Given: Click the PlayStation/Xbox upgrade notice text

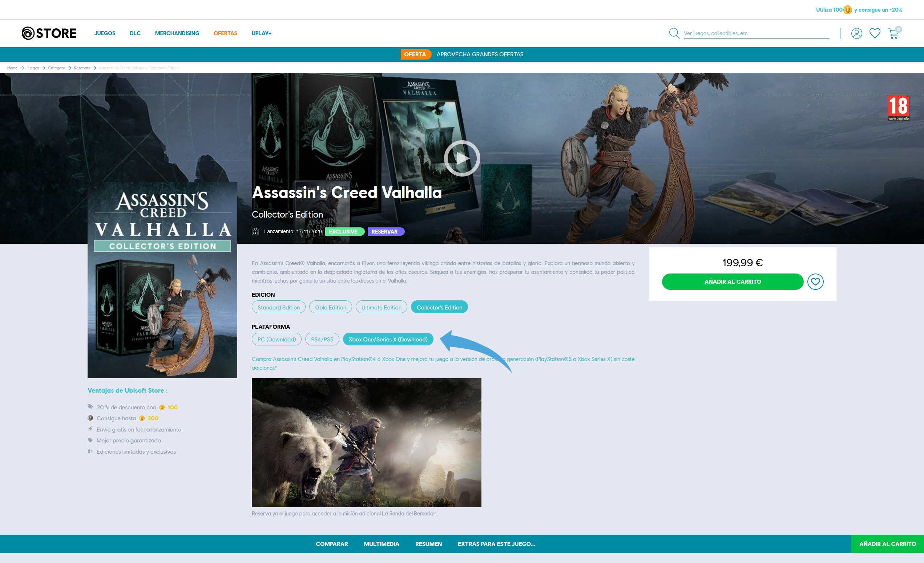Looking at the screenshot, I should coord(443,363).
